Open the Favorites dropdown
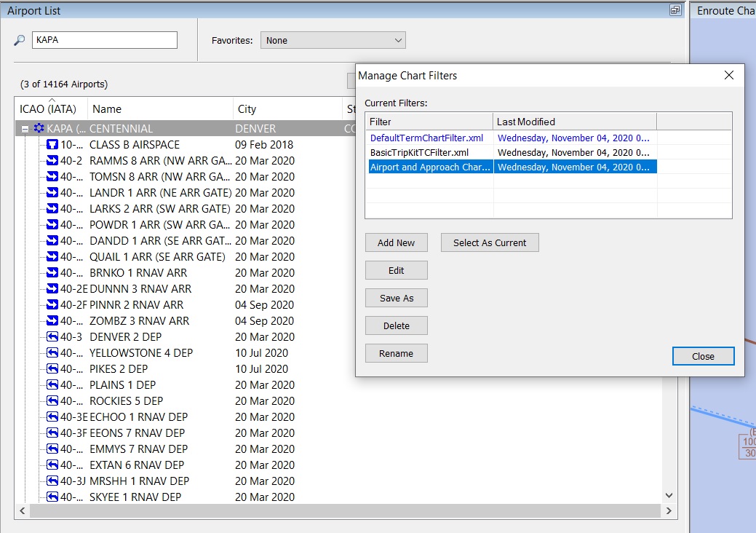The height and width of the screenshot is (533, 756). pos(395,40)
